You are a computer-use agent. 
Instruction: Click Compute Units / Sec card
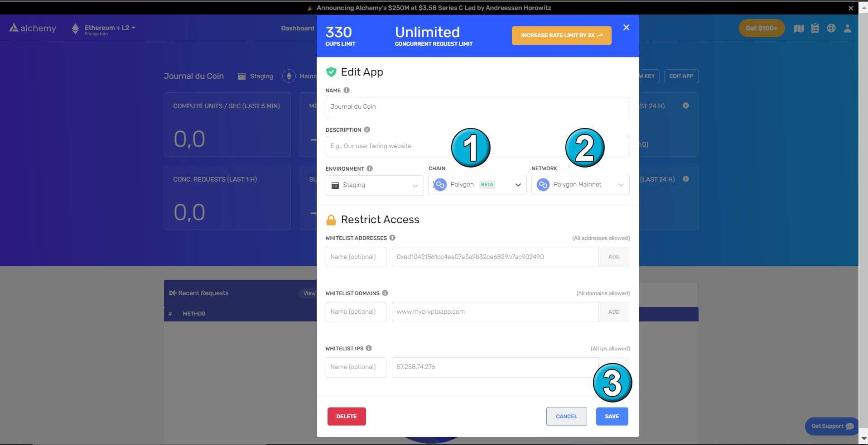tap(227, 124)
